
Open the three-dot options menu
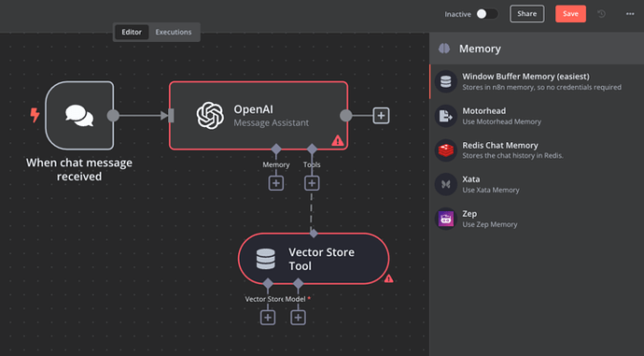point(630,14)
